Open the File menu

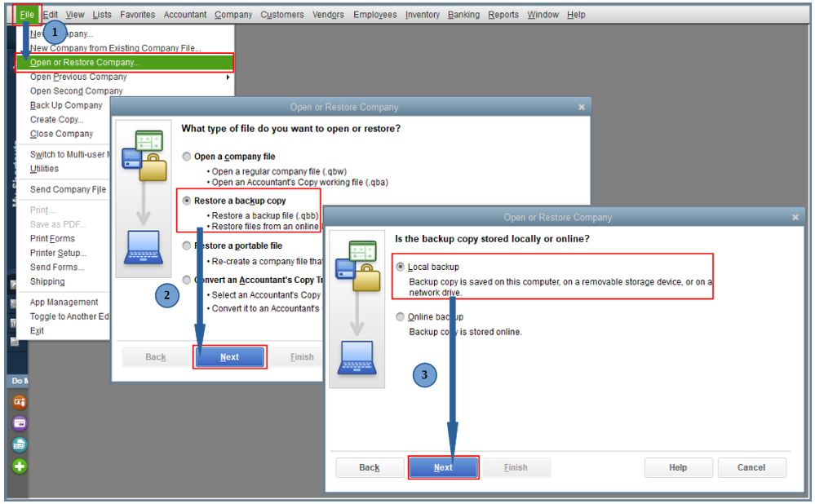point(26,15)
